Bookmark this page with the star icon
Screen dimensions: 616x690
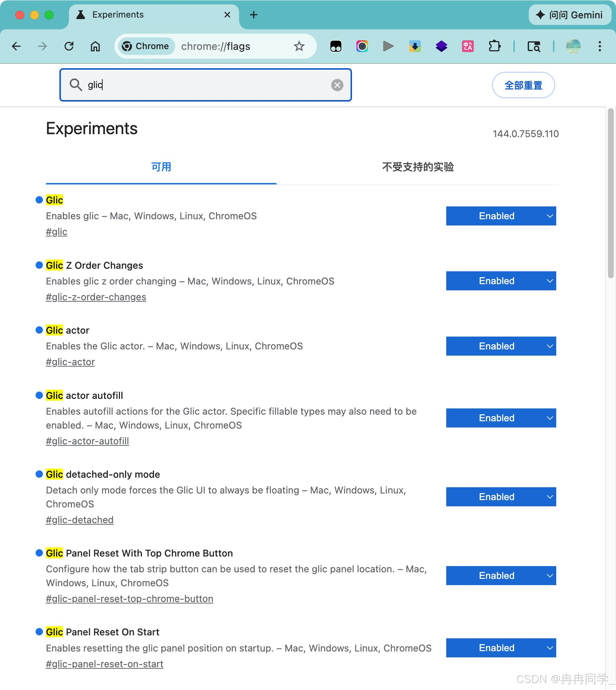[x=299, y=46]
